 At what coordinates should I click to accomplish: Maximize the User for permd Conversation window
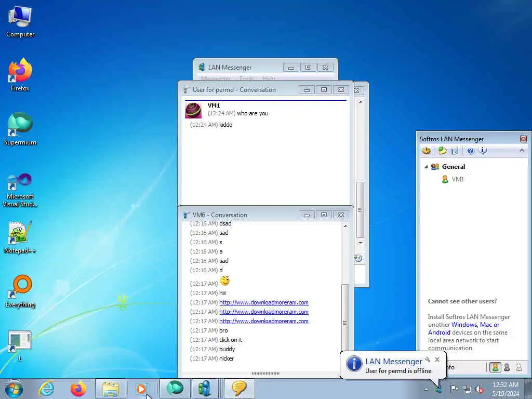click(x=324, y=89)
